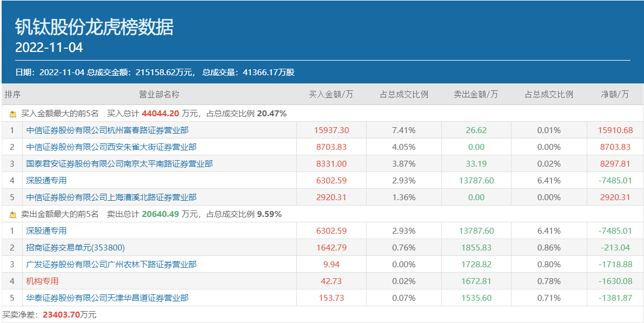
Task: Click 深股通专用 in the sell top-5 section
Action: 47,231
